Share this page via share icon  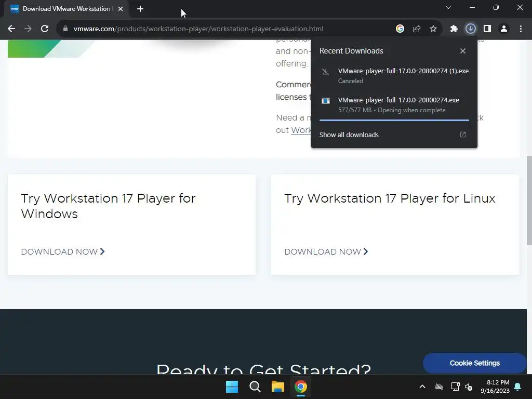tap(417, 29)
